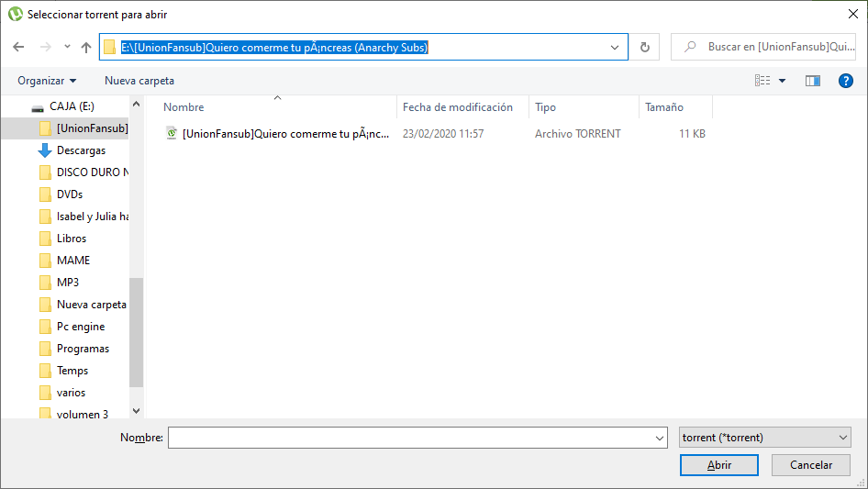Open the Organizar menu

point(47,81)
